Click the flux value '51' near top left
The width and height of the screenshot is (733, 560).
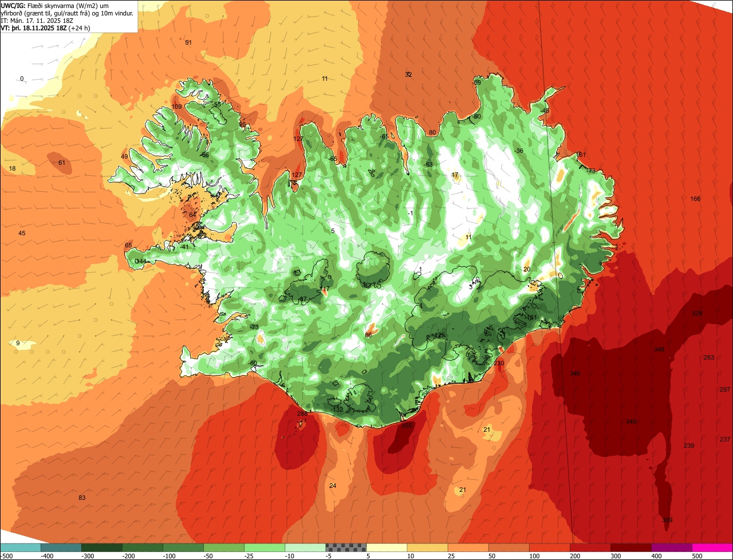[188, 42]
